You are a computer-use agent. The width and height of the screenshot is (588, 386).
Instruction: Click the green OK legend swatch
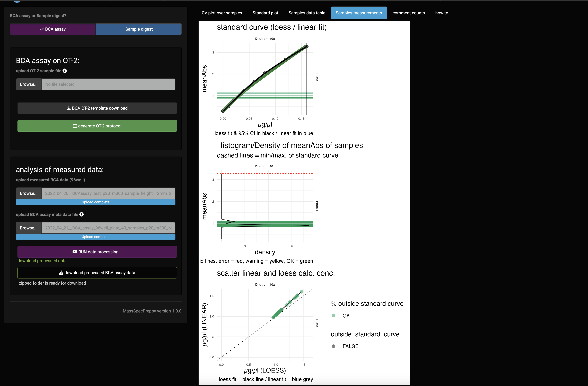click(x=333, y=315)
